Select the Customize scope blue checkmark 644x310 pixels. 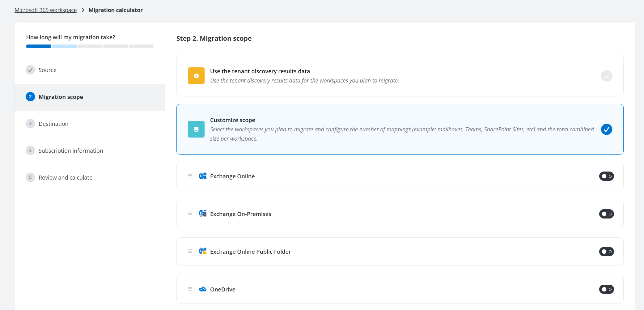click(606, 129)
